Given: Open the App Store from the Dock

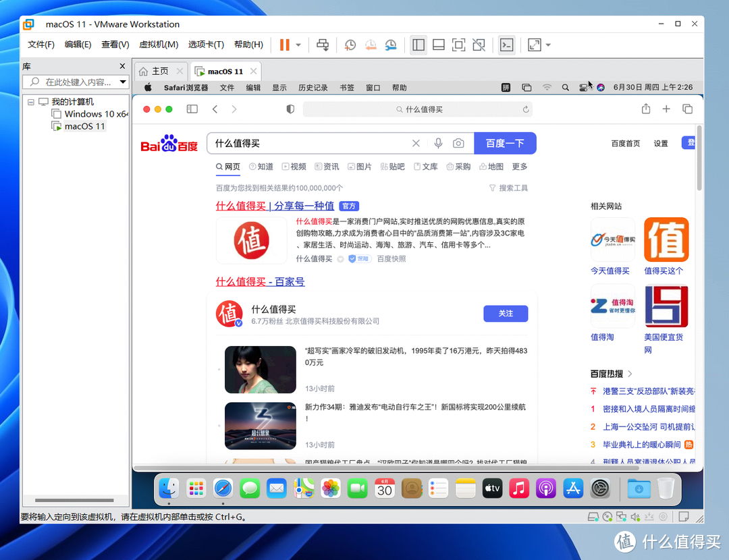Looking at the screenshot, I should point(573,488).
